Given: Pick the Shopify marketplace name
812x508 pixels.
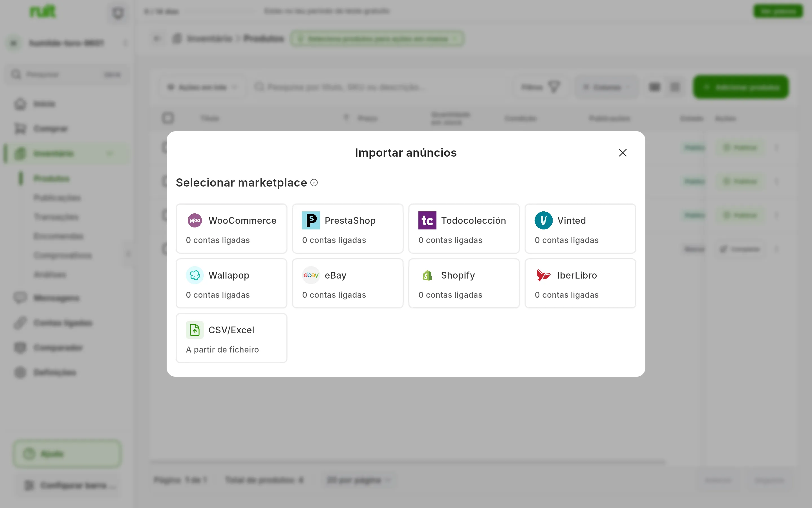Looking at the screenshot, I should [458, 275].
